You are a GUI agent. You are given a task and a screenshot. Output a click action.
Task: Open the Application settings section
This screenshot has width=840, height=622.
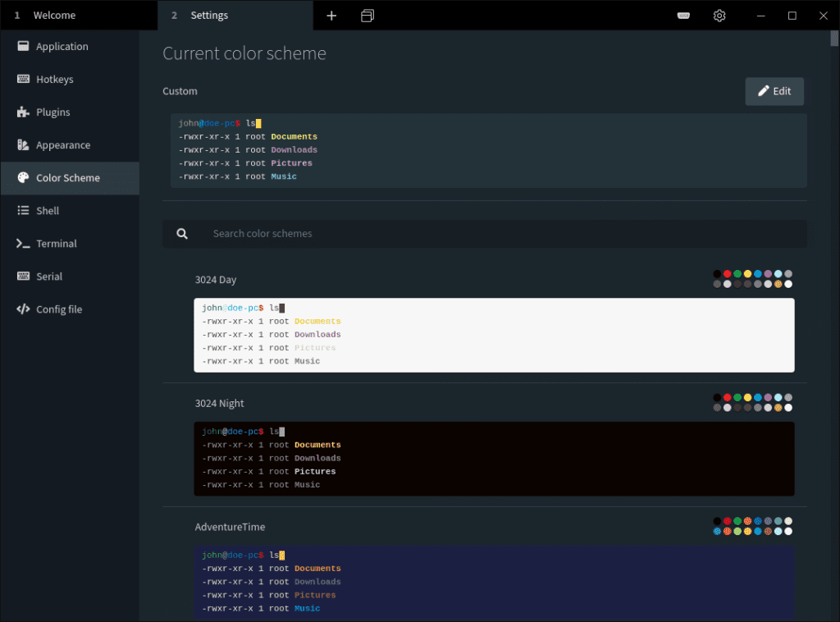click(62, 47)
